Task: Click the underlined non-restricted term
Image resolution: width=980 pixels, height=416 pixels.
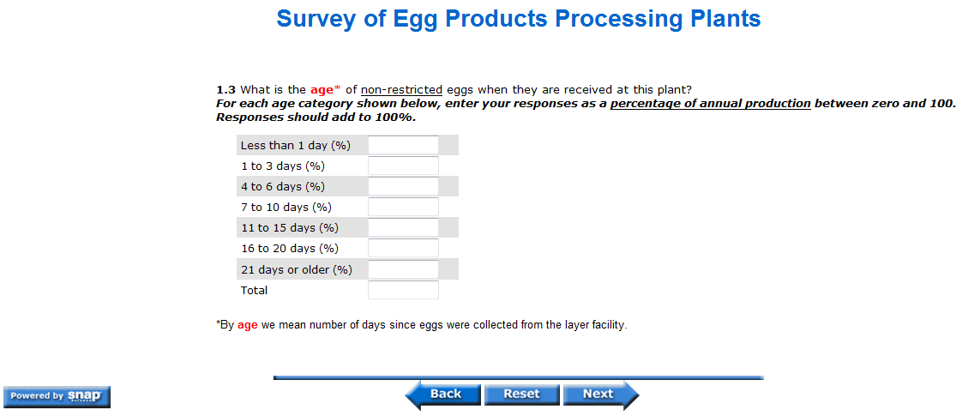Action: tap(401, 89)
